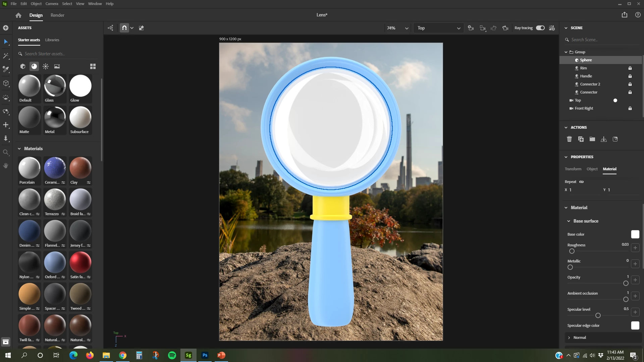Click the delete trash icon in Actions
The height and width of the screenshot is (362, 644).
pyautogui.click(x=569, y=139)
